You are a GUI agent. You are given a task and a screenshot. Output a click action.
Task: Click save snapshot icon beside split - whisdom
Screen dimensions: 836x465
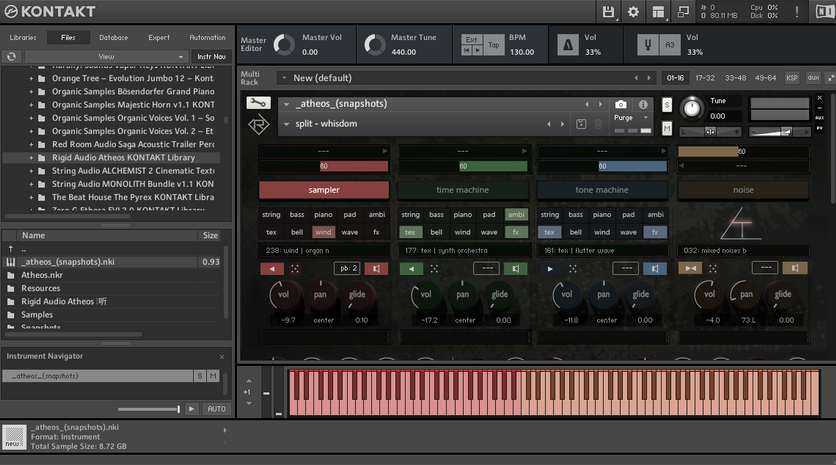(x=581, y=124)
